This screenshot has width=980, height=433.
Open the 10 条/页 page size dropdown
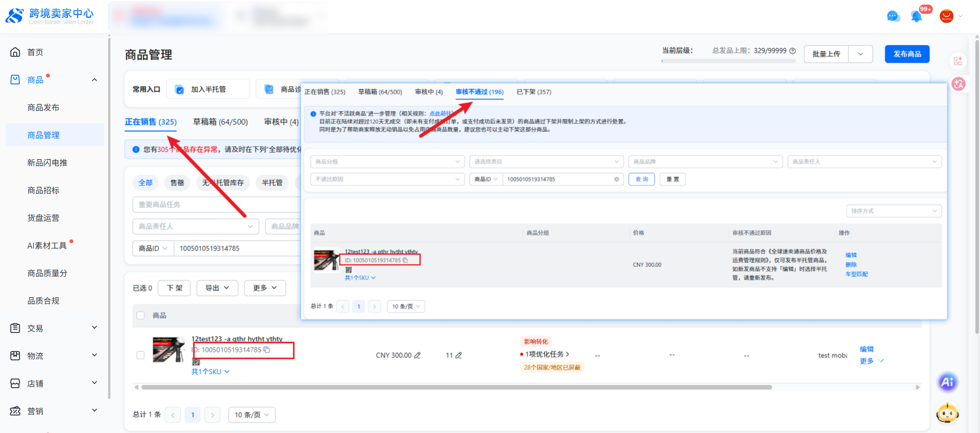coord(252,415)
